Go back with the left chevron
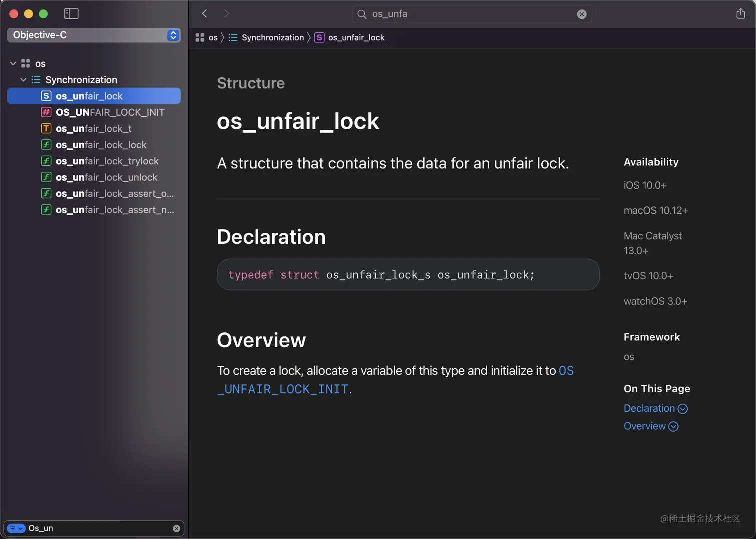The width and height of the screenshot is (756, 539). (x=204, y=13)
